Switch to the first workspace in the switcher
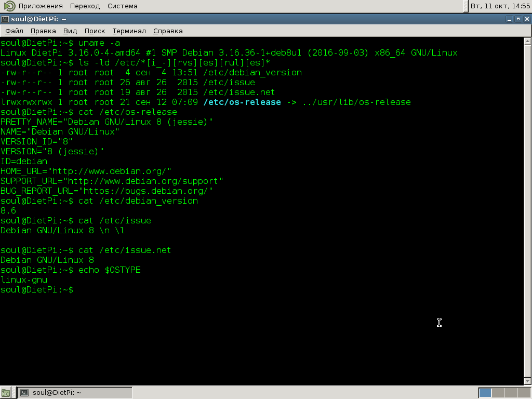Image resolution: width=532 pixels, height=399 pixels. (x=485, y=393)
